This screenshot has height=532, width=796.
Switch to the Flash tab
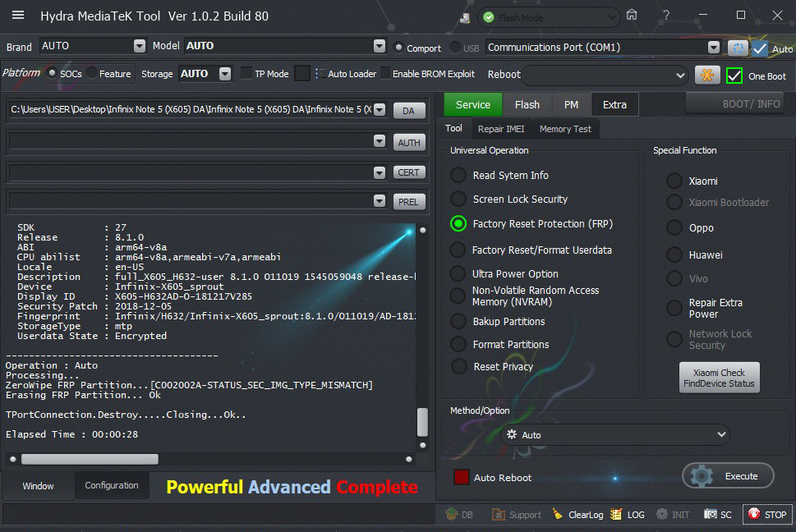(x=527, y=104)
